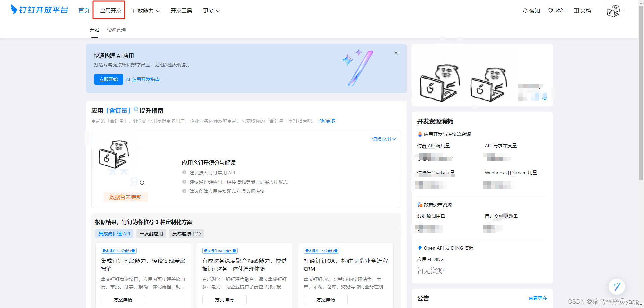This screenshot has width=644, height=308.
Task: Click the 最多提升 52 分含钉量 tag
Action: click(x=119, y=251)
